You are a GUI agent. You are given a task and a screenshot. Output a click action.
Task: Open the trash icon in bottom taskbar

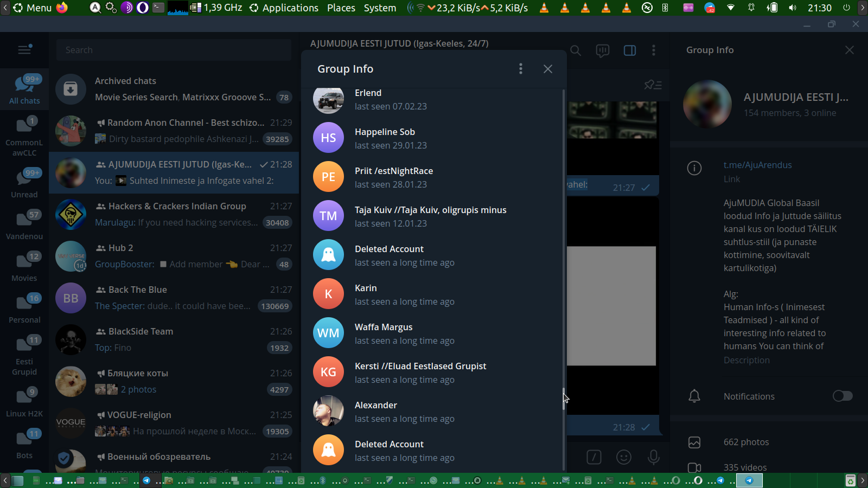851,480
